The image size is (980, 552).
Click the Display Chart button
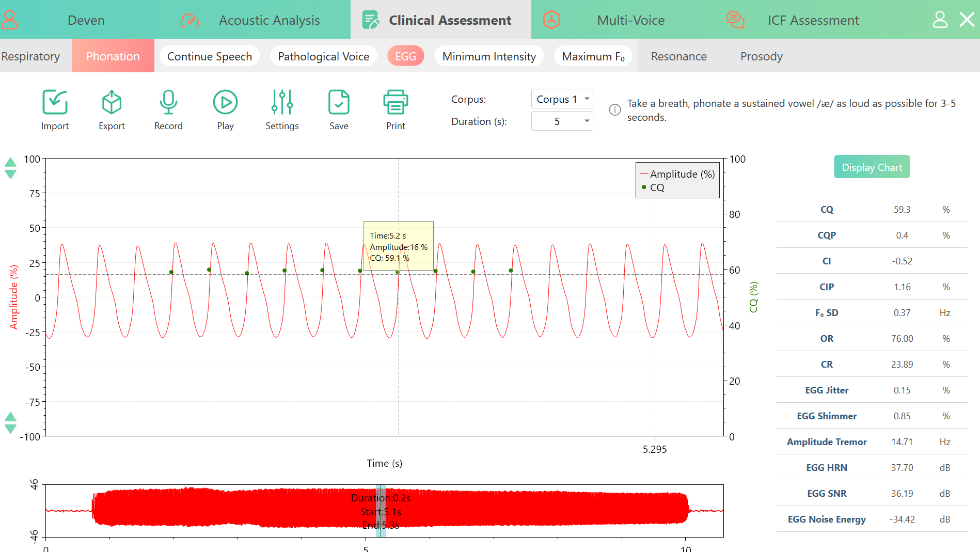(x=872, y=167)
